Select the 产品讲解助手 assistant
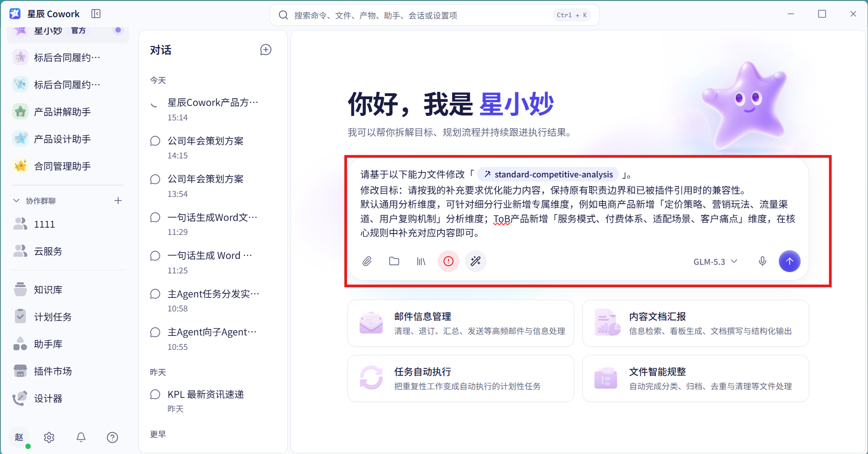The width and height of the screenshot is (868, 454). coord(68,112)
